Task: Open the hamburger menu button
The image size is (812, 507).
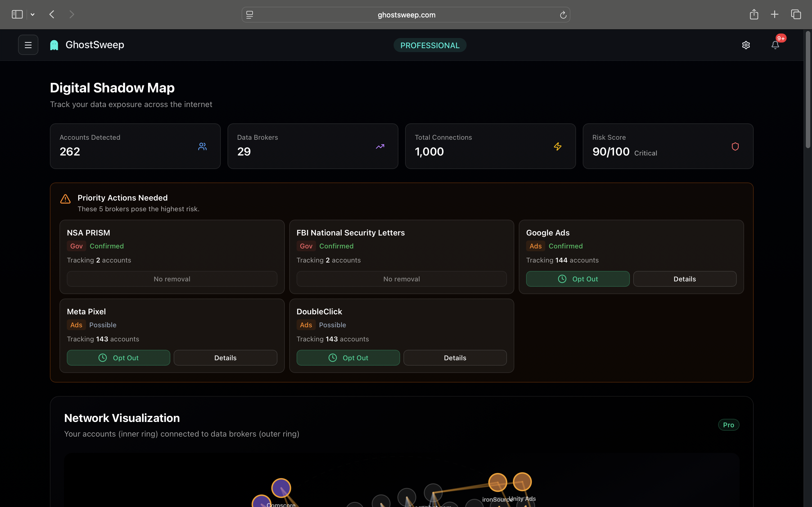Action: (x=28, y=45)
